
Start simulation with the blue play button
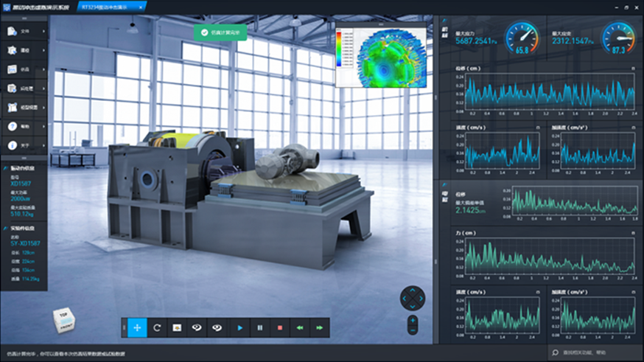click(240, 327)
